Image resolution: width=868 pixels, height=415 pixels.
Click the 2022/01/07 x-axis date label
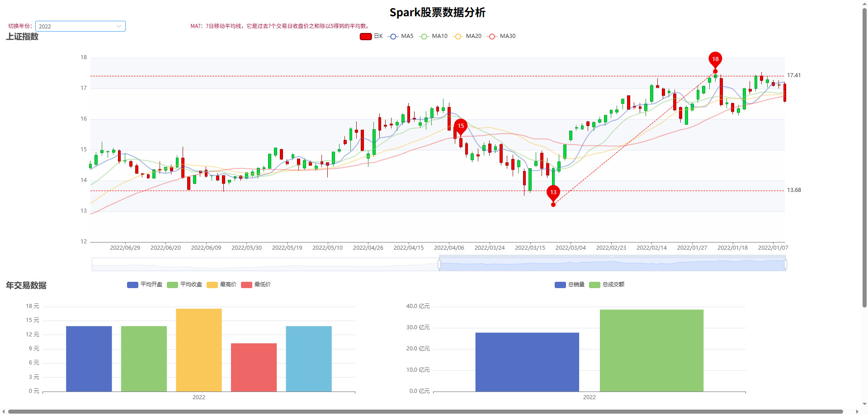coord(773,248)
